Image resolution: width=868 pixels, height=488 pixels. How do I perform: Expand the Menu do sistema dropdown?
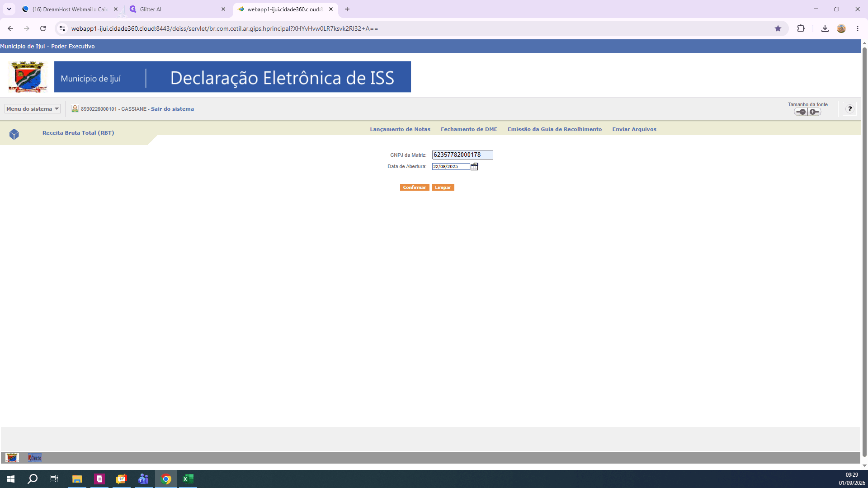[33, 109]
